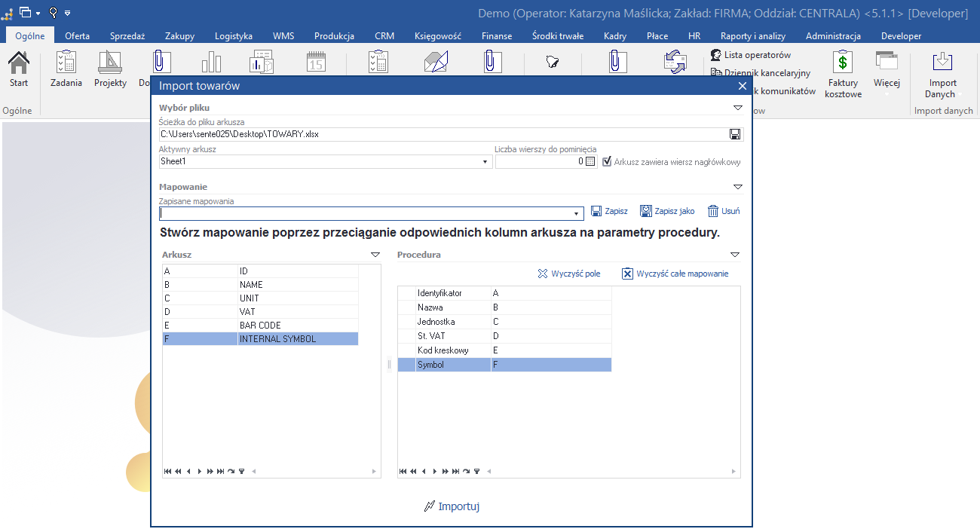Open the Administracja tab
This screenshot has height=529, width=980.
[833, 35]
